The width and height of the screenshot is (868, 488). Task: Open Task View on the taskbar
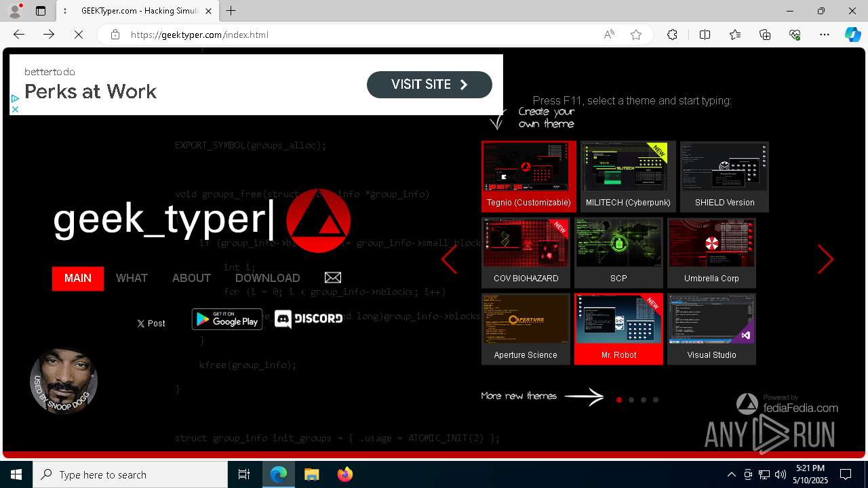pyautogui.click(x=244, y=474)
